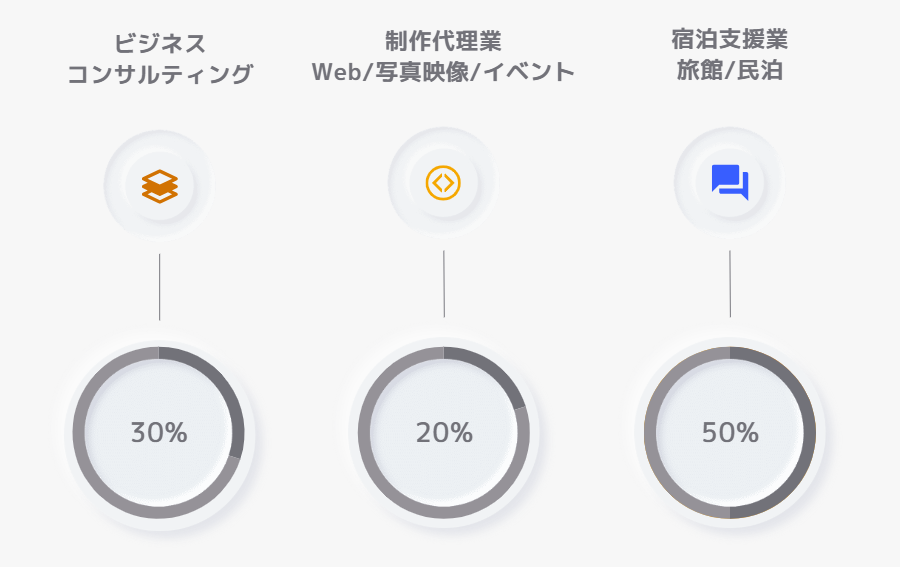Click the yellow code brackets icon
900x567 pixels.
click(443, 182)
